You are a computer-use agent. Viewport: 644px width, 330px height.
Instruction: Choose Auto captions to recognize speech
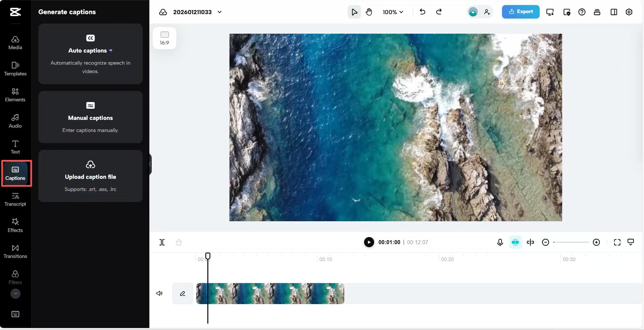90,54
